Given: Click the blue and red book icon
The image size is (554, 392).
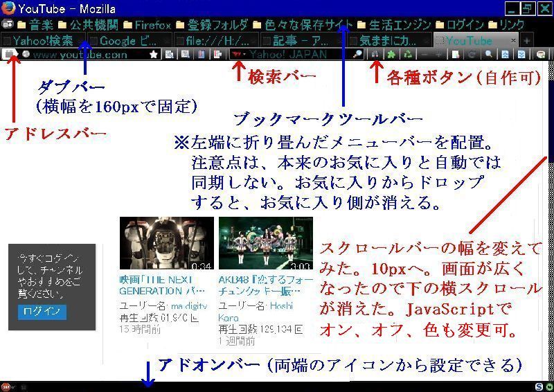Looking at the screenshot, I should 202,55.
